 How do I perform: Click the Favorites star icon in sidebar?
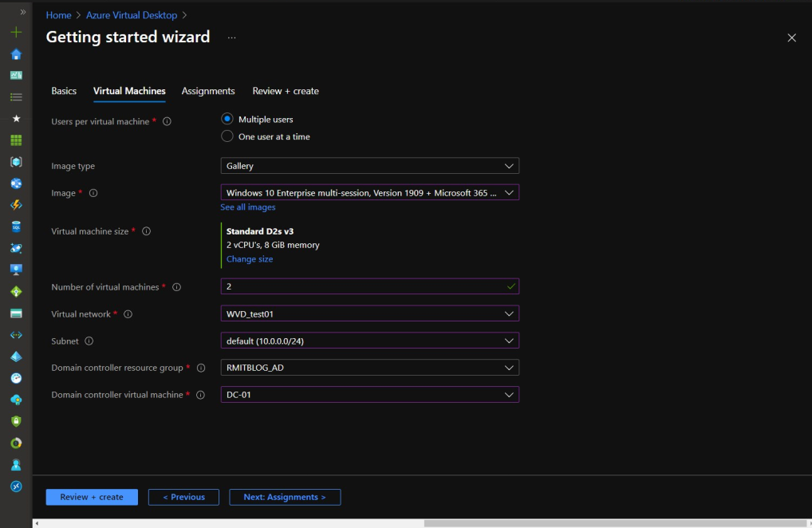[16, 119]
